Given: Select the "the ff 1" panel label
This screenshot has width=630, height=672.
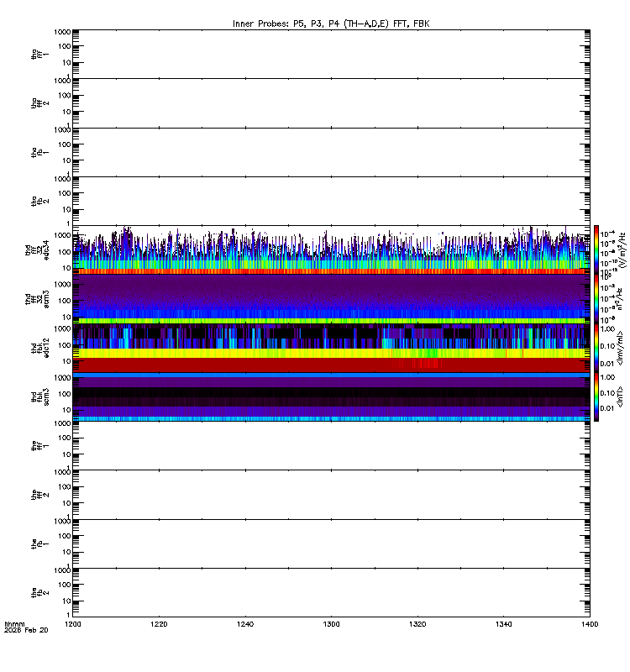Looking at the screenshot, I should click(39, 446).
